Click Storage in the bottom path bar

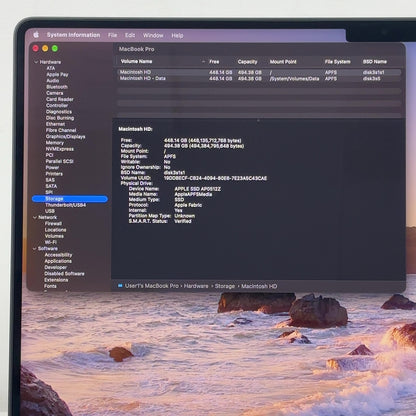tap(225, 286)
